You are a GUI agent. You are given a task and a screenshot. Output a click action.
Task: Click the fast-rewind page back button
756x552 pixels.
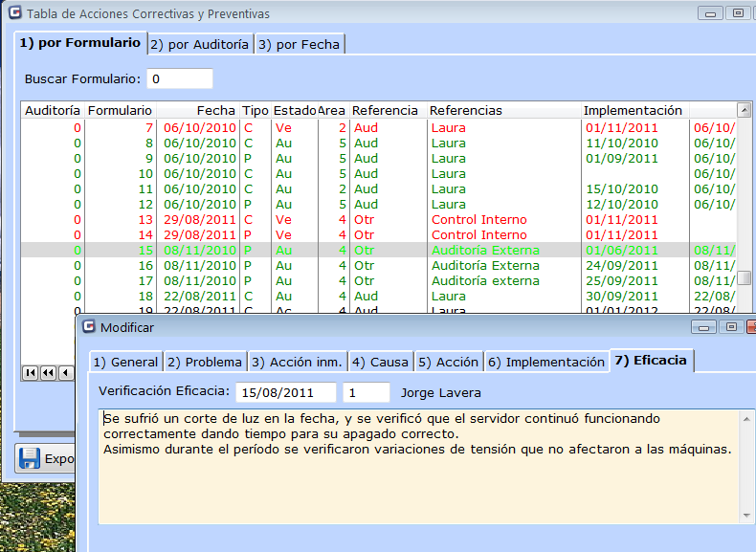(48, 372)
